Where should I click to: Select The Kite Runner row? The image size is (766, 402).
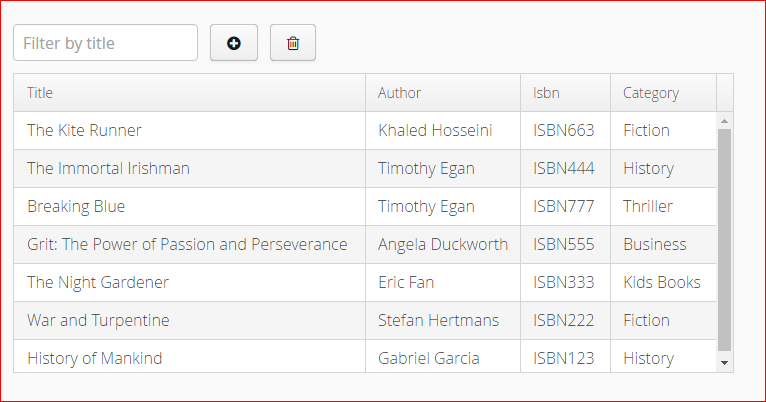pyautogui.click(x=365, y=130)
